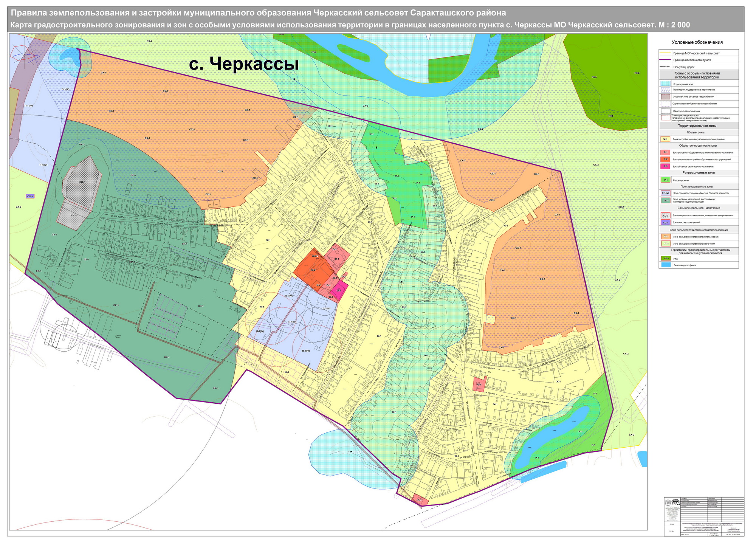
Task: Click the 'Общественно-деловые зоны' subheading
Action: tap(699, 146)
